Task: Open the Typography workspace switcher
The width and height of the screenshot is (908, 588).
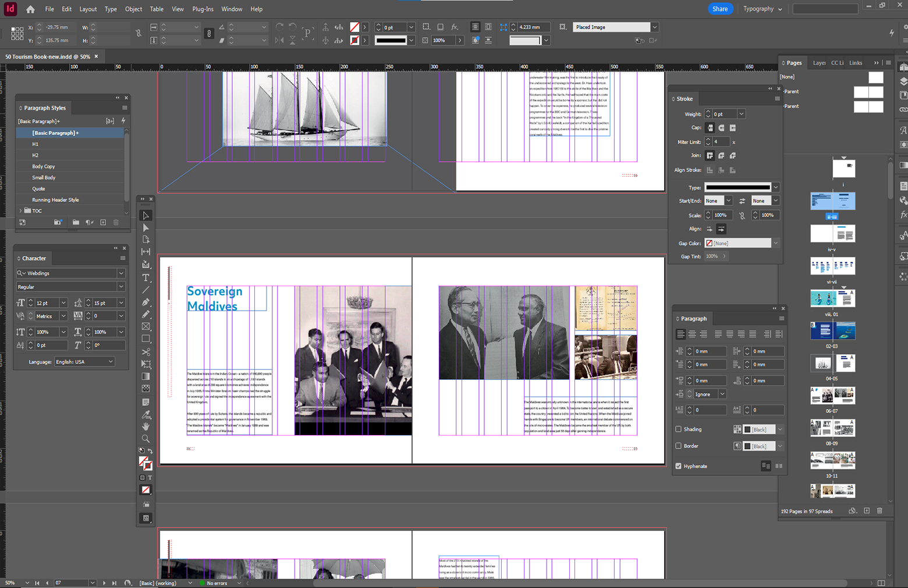Action: tap(762, 9)
